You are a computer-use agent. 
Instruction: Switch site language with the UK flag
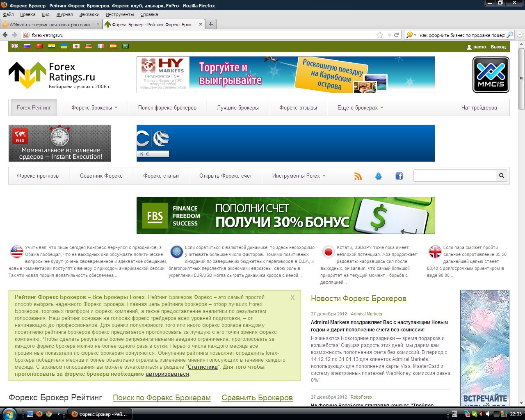coord(15,46)
